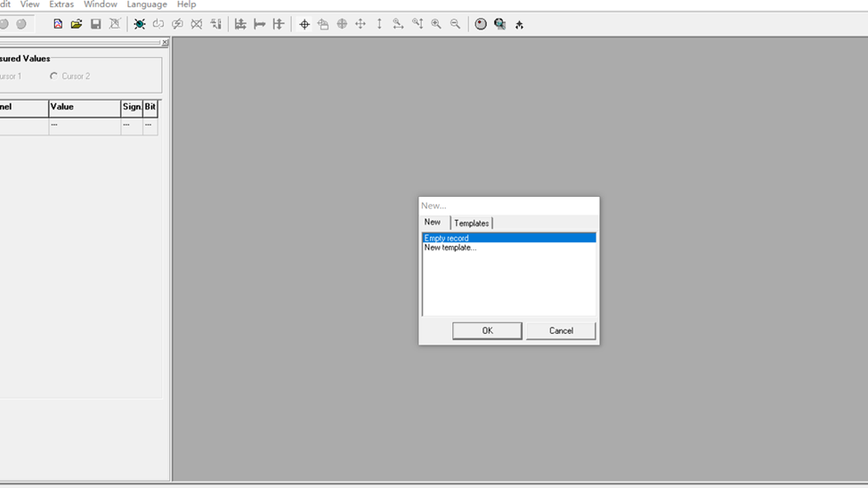Select the New tab in dialog
This screenshot has height=488, width=868.
point(433,223)
